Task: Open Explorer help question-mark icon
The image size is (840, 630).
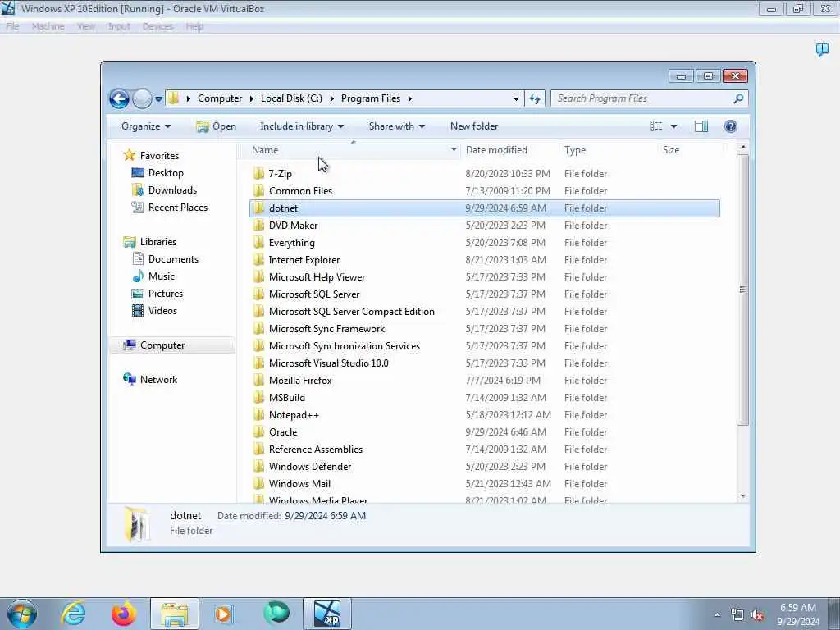Action: tap(731, 126)
